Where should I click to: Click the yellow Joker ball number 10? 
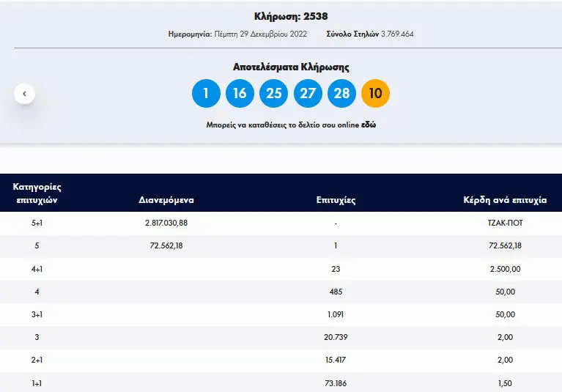(x=375, y=94)
